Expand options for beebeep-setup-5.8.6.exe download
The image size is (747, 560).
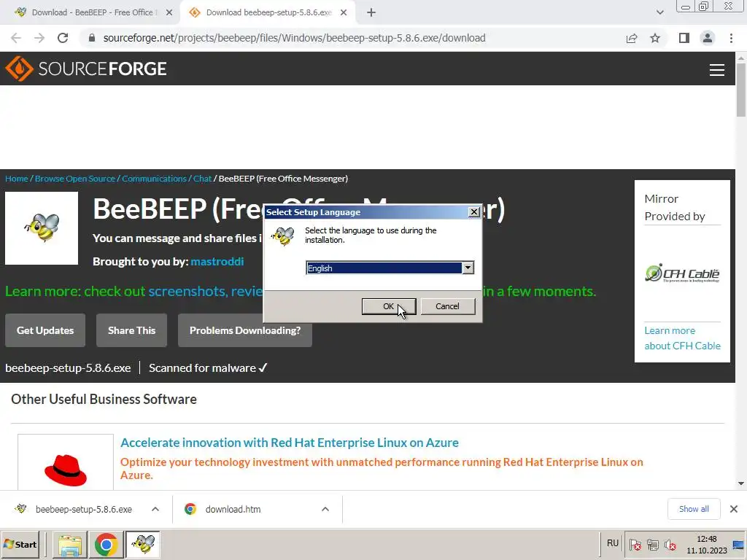[x=155, y=509]
